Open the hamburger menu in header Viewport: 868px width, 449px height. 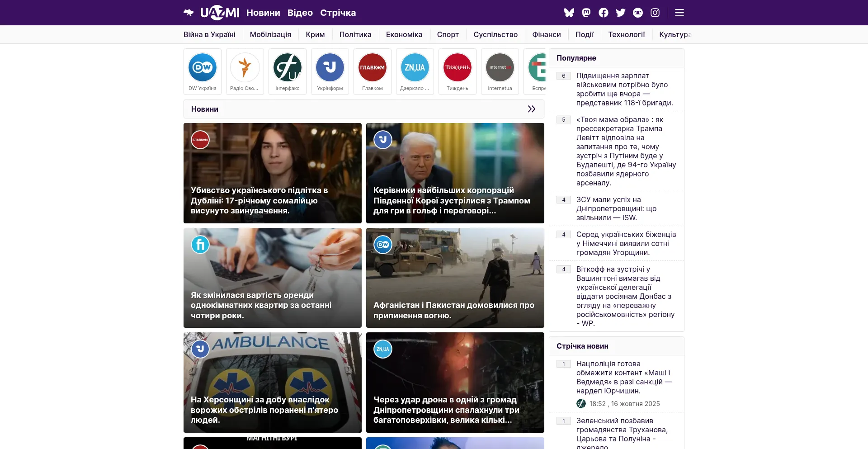click(x=679, y=13)
